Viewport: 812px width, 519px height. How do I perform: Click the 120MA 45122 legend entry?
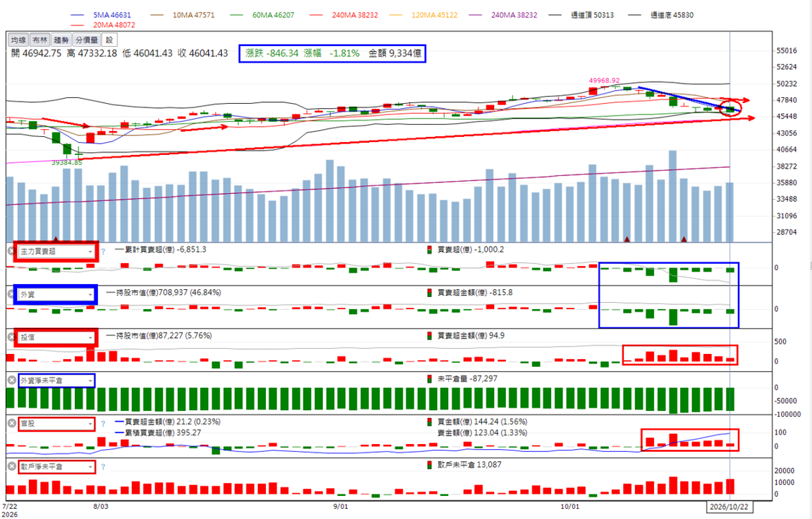[434, 15]
